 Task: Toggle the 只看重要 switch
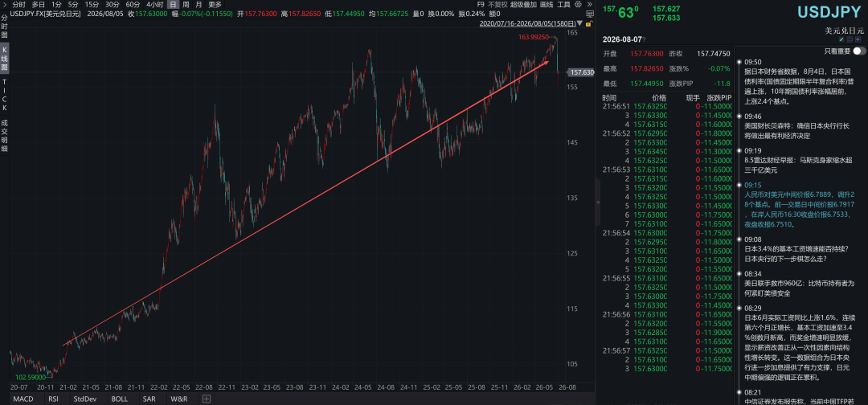860,51
